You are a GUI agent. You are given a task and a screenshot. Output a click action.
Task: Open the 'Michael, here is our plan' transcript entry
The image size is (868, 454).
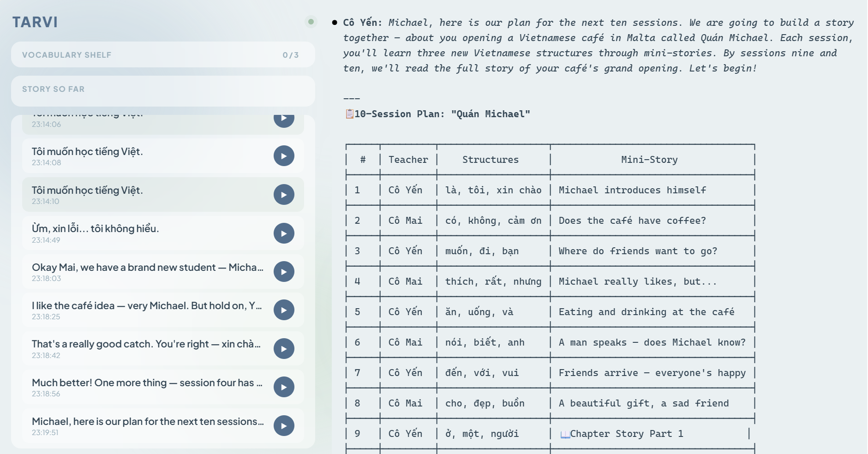[x=148, y=422]
